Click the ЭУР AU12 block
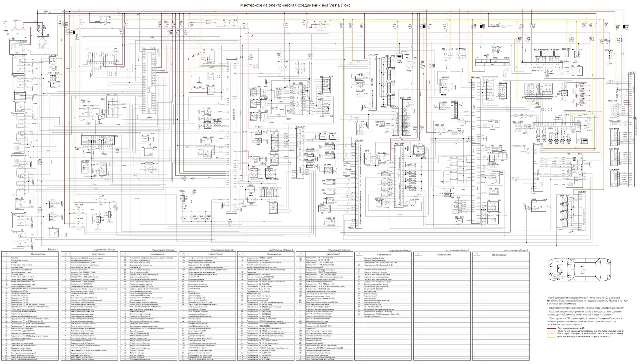640x364 pixels. 492,62
